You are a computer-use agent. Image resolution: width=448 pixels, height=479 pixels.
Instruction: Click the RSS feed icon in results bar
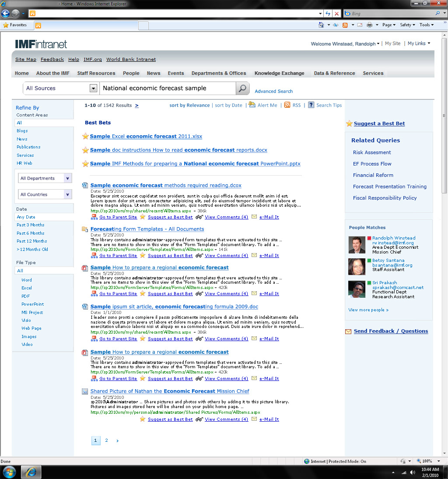287,105
